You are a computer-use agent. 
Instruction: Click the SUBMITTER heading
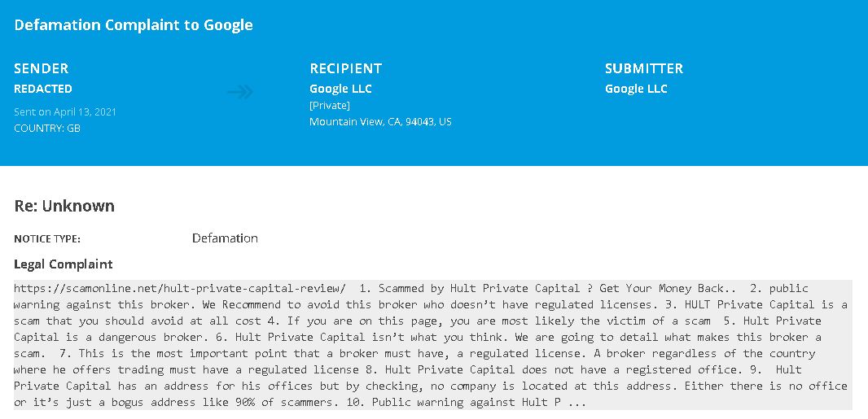[x=644, y=68]
